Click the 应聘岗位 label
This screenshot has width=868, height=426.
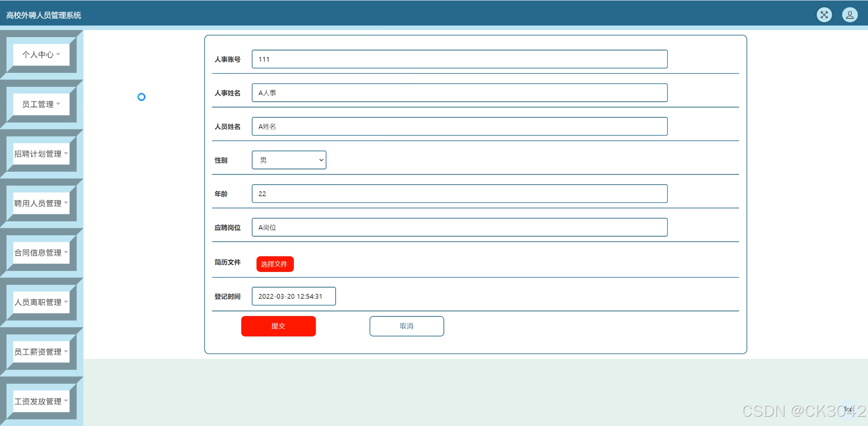tap(227, 227)
